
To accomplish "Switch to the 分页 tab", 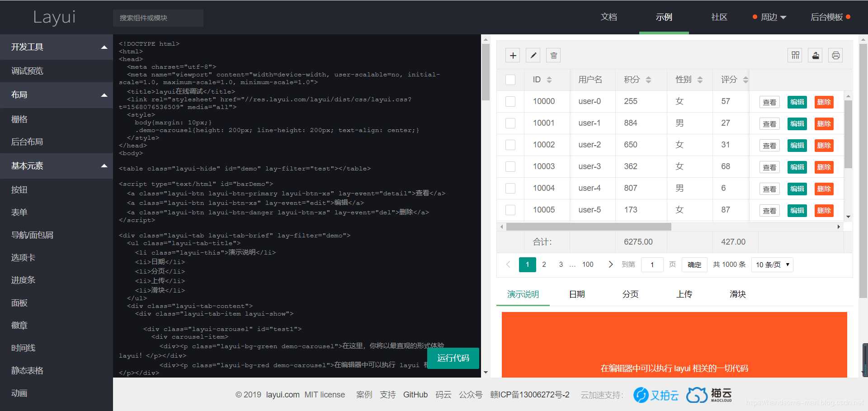I will [630, 294].
